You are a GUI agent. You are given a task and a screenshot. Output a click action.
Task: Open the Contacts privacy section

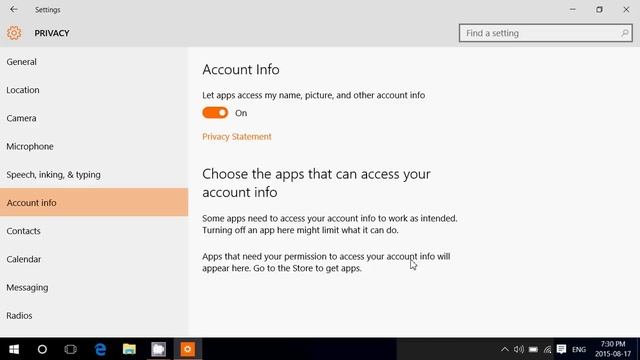coord(94,231)
